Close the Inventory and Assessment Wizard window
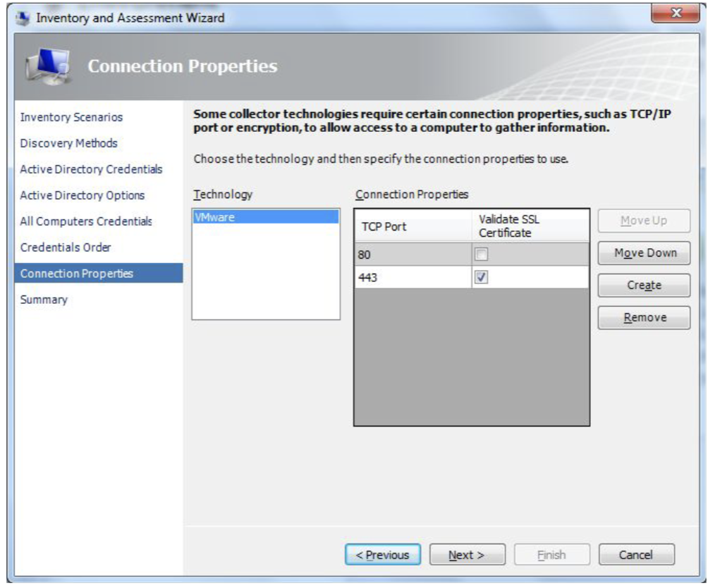The width and height of the screenshot is (715, 588). pyautogui.click(x=676, y=13)
